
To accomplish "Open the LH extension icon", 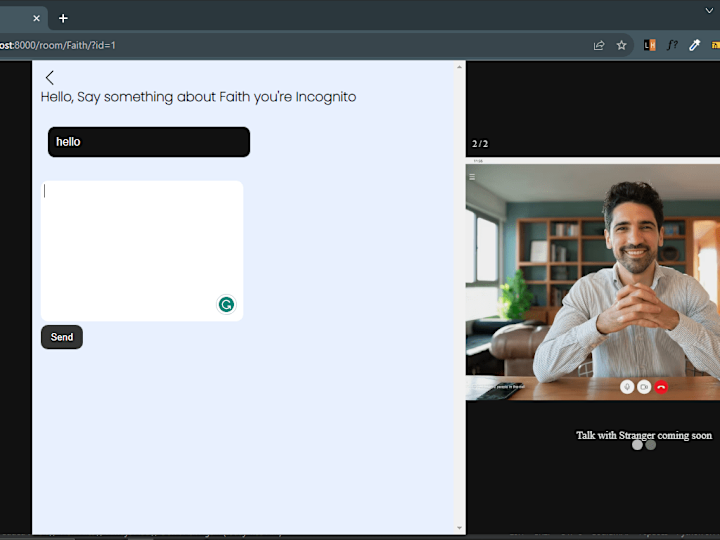I will point(649,45).
